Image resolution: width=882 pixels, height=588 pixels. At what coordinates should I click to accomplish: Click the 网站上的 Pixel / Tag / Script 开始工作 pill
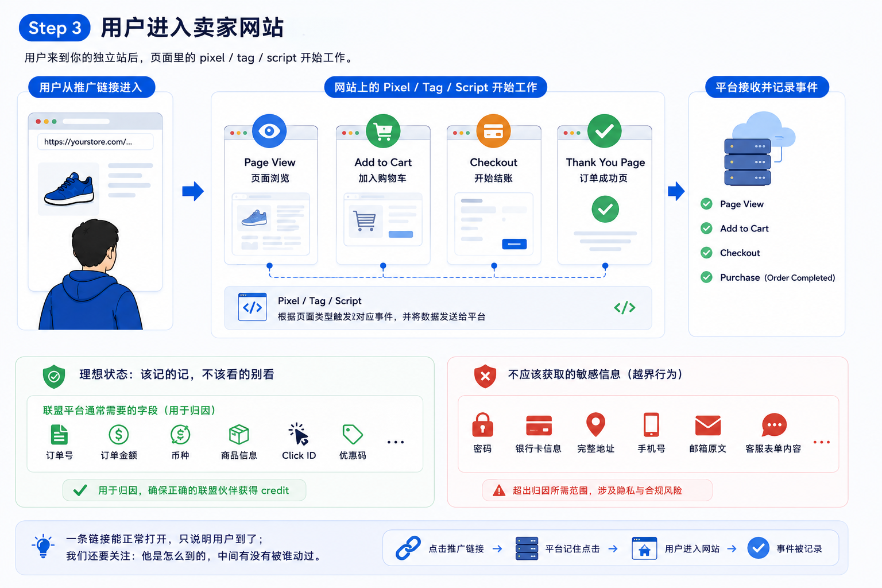[x=436, y=87]
